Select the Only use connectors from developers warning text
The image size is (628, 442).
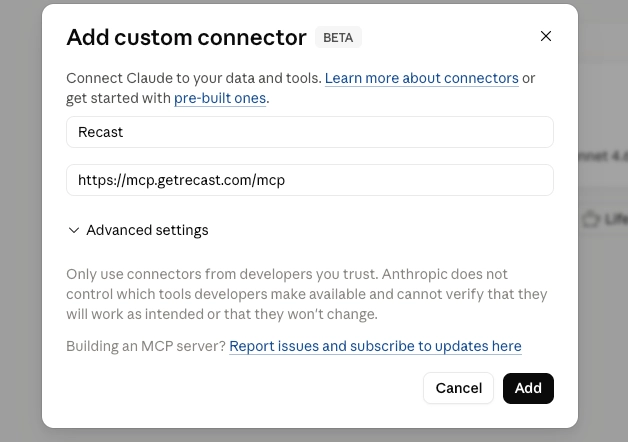coord(306,294)
